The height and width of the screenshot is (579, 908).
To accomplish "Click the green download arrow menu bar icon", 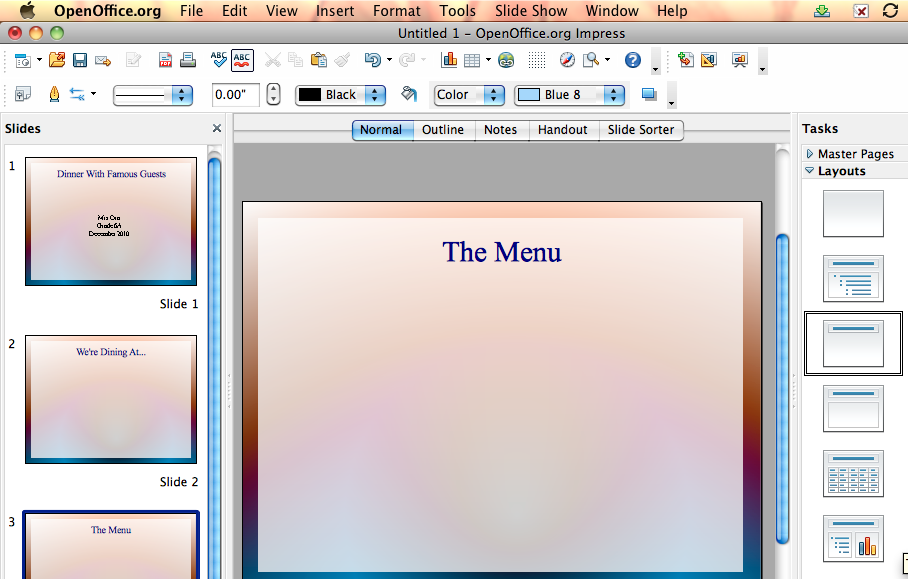I will [822, 10].
